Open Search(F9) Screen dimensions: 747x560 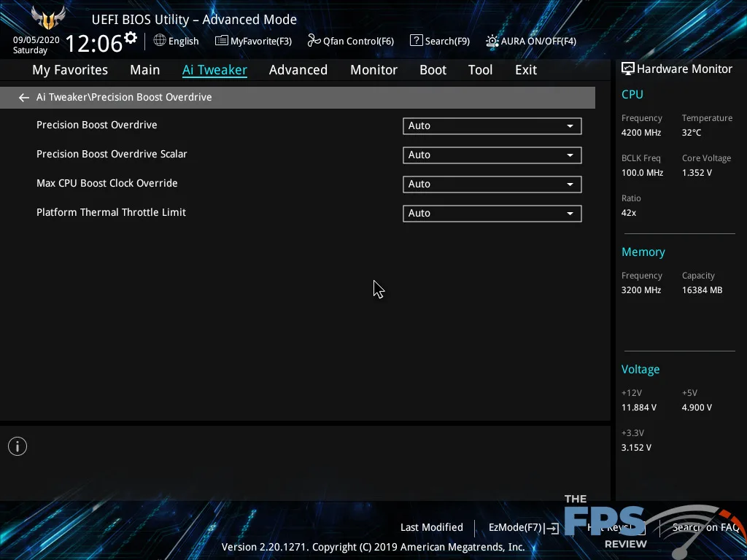(x=440, y=41)
